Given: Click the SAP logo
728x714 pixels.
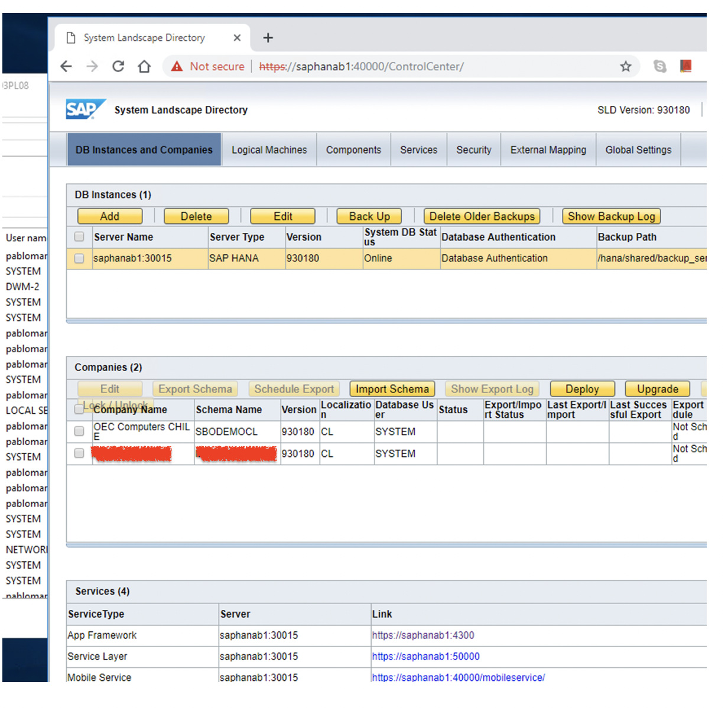Looking at the screenshot, I should pyautogui.click(x=84, y=110).
